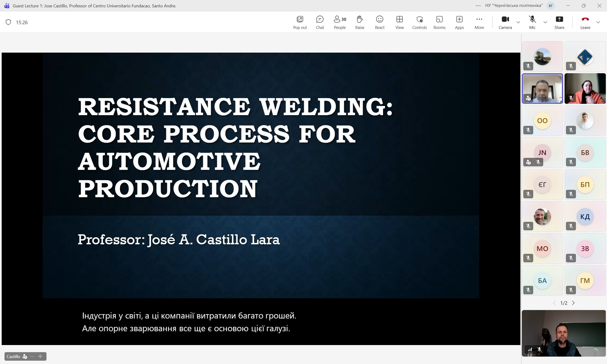
Task: Open breakout Rooms
Action: (x=439, y=22)
